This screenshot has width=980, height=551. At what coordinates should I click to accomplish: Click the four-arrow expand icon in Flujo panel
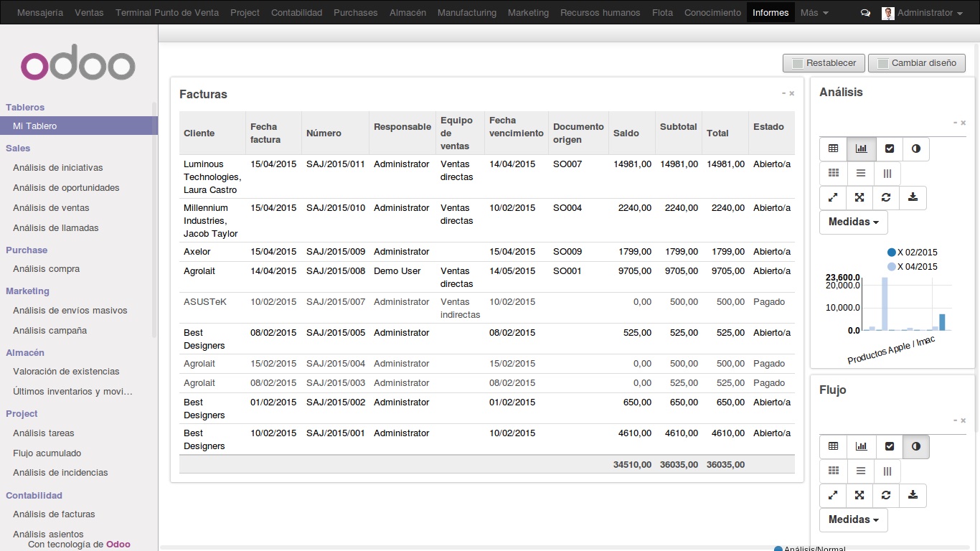(859, 496)
